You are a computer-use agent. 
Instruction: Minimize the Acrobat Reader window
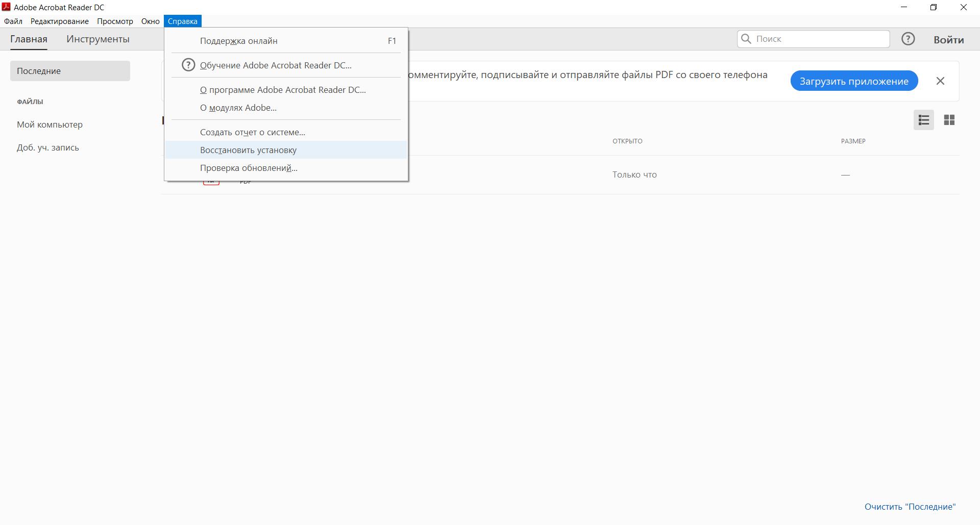point(904,7)
